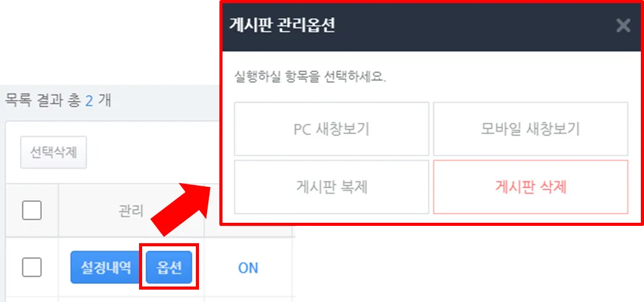The width and height of the screenshot is (644, 302).
Task: Open PC 새창보기 preview
Action: [331, 129]
